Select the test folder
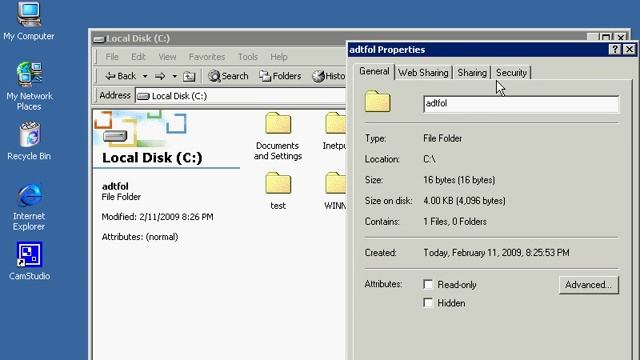The height and width of the screenshot is (360, 640). tap(278, 191)
